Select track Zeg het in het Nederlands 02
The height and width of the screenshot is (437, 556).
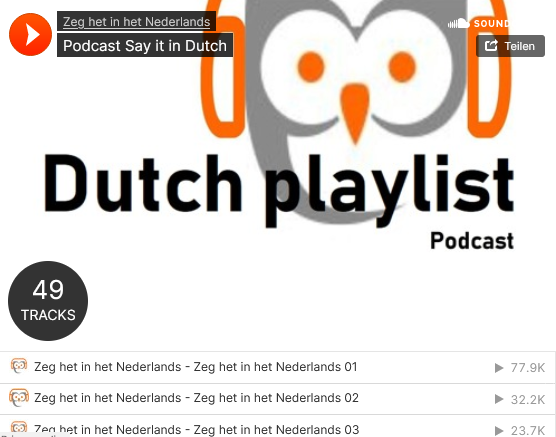pyautogui.click(x=196, y=398)
